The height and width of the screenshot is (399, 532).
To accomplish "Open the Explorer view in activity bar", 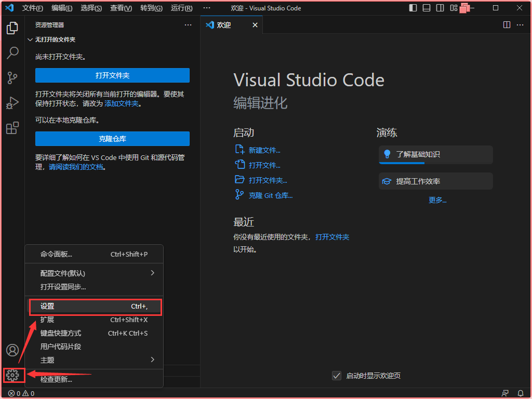I will pyautogui.click(x=12, y=28).
